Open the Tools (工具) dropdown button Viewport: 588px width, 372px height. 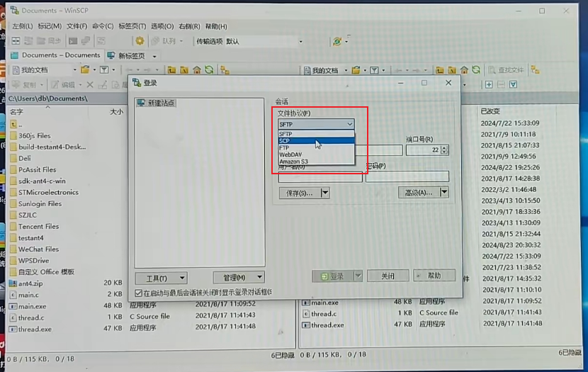coord(162,278)
